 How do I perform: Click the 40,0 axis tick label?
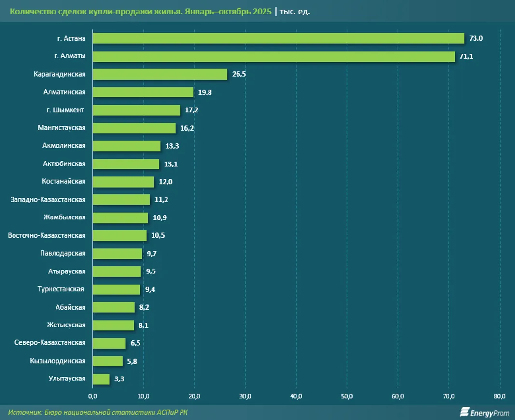tap(296, 396)
